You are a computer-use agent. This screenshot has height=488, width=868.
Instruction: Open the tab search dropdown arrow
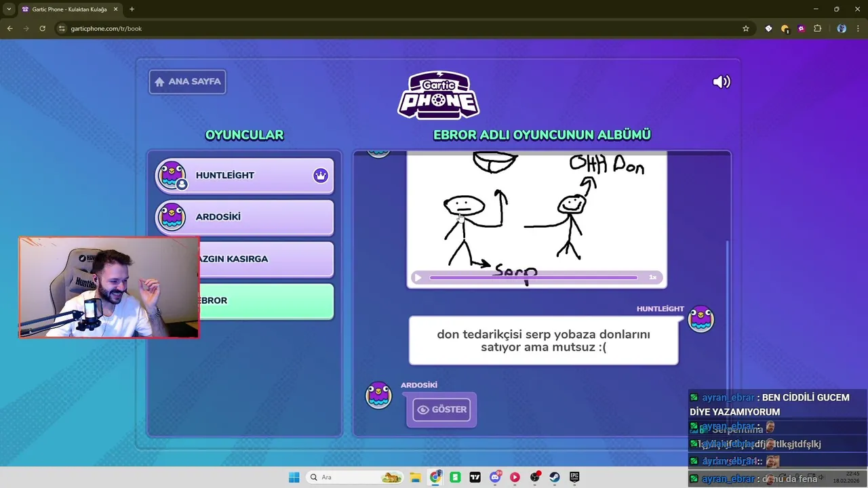tap(9, 9)
